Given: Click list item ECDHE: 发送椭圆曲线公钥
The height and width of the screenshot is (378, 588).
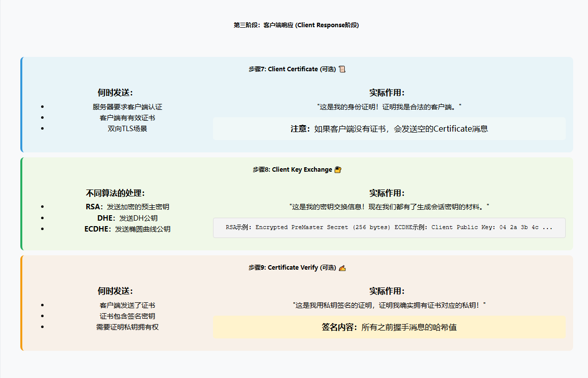Looking at the screenshot, I should tap(127, 229).
